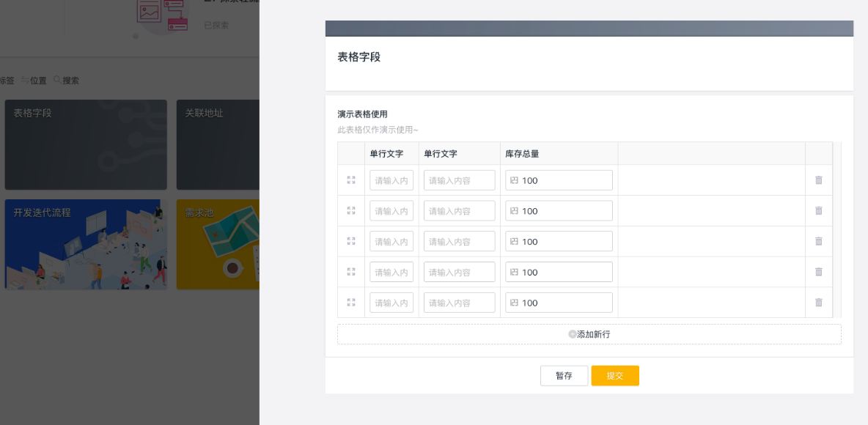Click the expand icon on the fifth row
This screenshot has width=868, height=425.
click(x=351, y=303)
